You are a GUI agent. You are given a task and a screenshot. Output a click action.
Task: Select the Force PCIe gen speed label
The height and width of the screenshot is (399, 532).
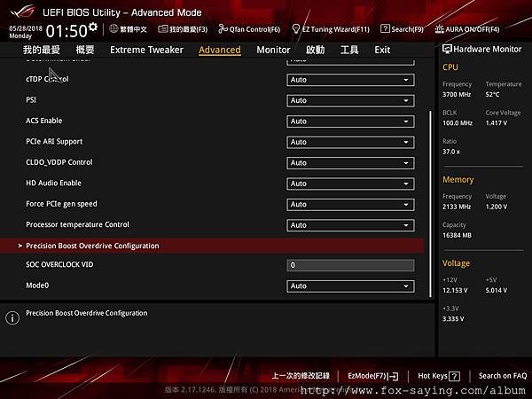(x=61, y=204)
